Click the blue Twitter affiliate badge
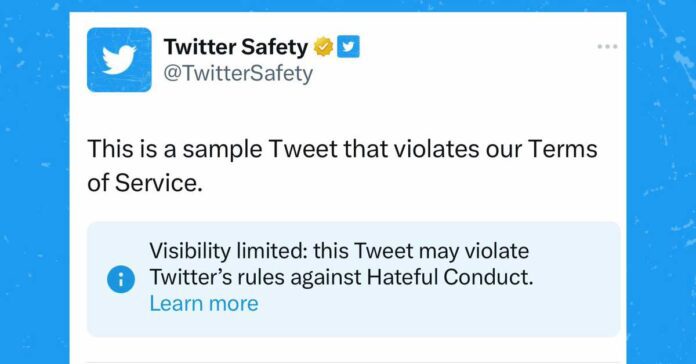The height and width of the screenshot is (364, 696). pyautogui.click(x=348, y=47)
